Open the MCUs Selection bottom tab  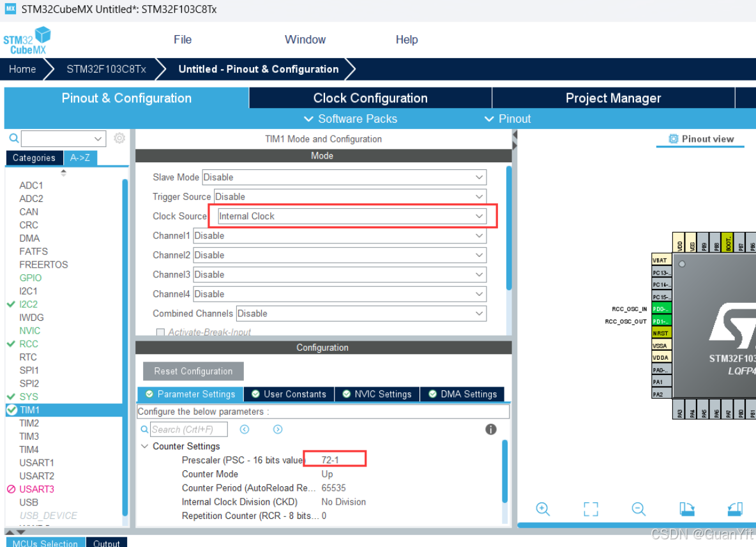45,543
